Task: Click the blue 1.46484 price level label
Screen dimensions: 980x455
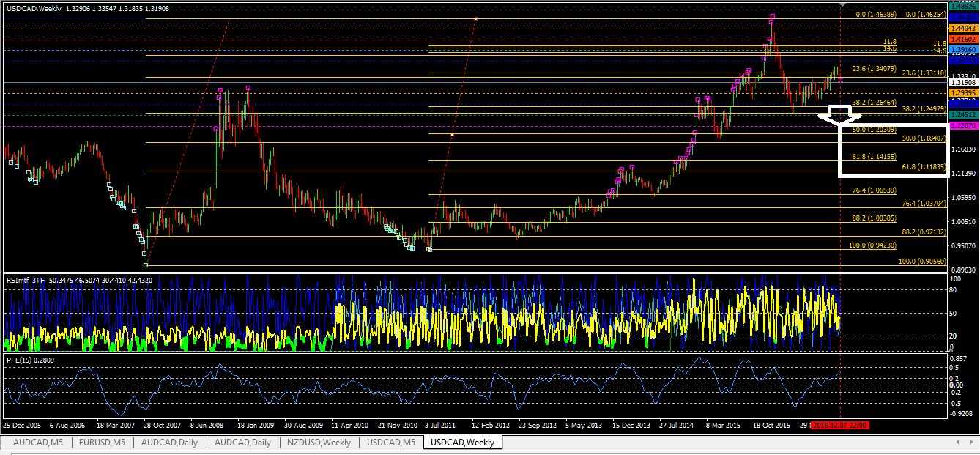Action: 962,16
